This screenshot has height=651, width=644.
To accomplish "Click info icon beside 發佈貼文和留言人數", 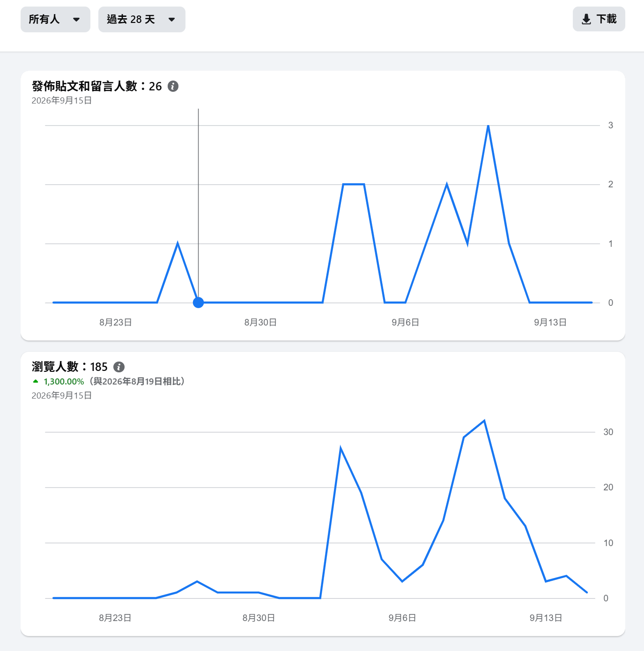I will pyautogui.click(x=173, y=86).
